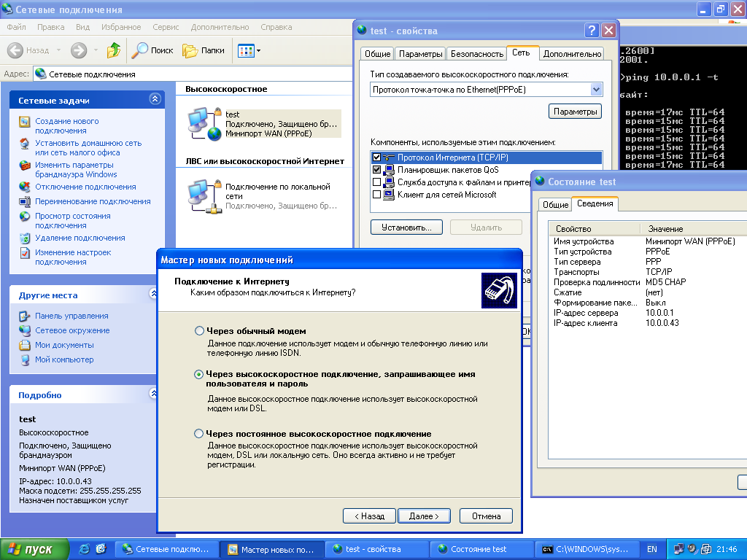Collapse the Другие места panel
747x560 pixels.
pos(153,294)
